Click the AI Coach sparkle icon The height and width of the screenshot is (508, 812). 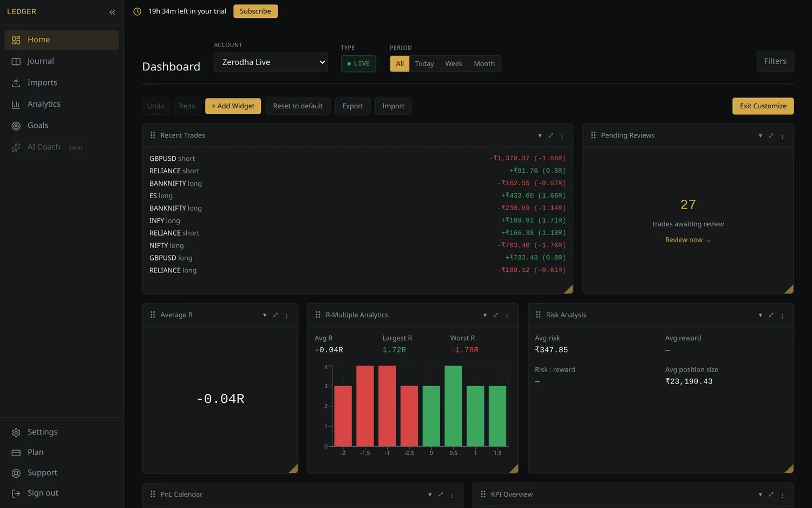coord(16,147)
